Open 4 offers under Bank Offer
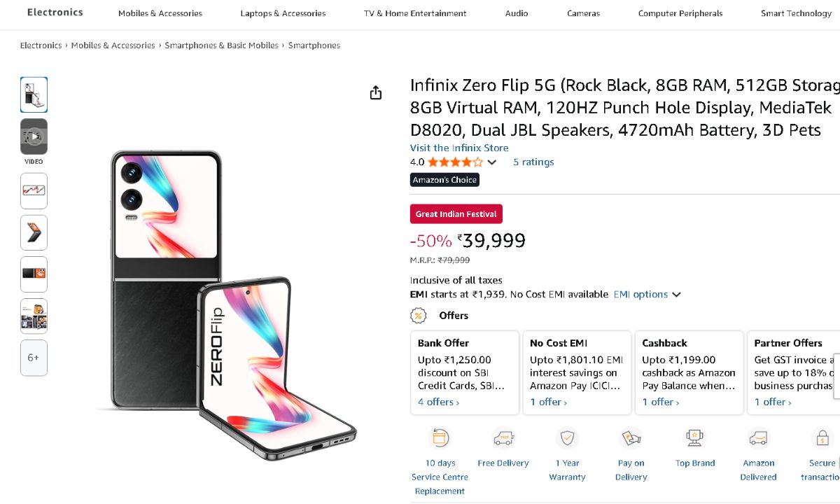 [x=438, y=402]
